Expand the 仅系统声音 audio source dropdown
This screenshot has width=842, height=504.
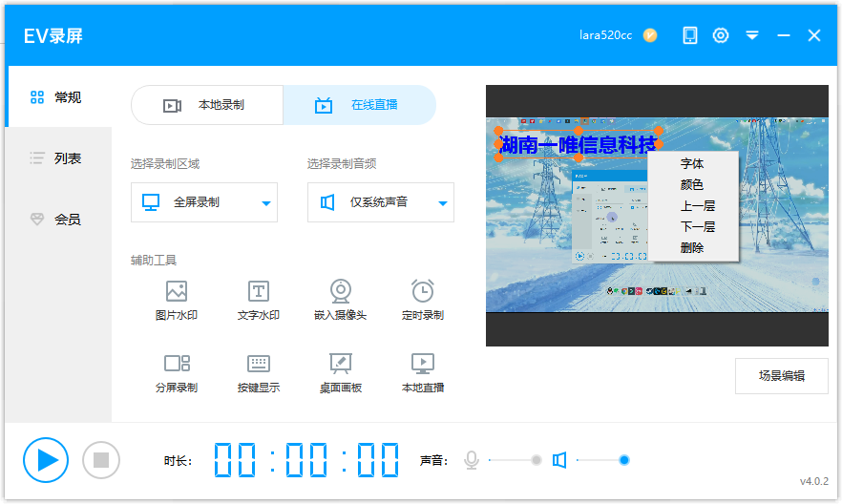pos(443,203)
